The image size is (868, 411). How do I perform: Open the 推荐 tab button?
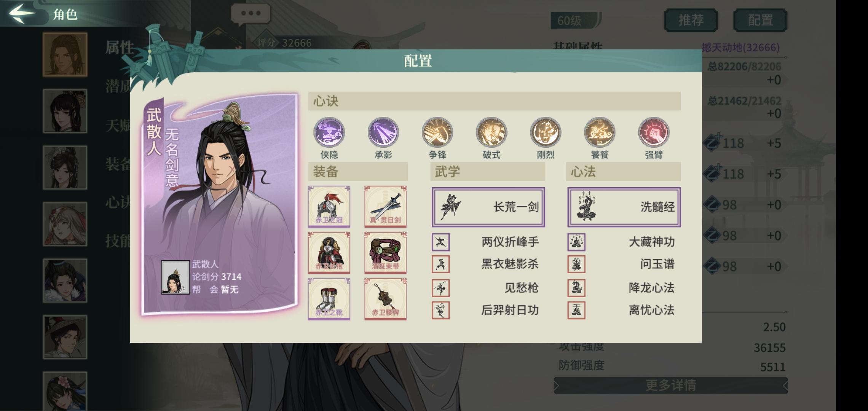click(691, 20)
